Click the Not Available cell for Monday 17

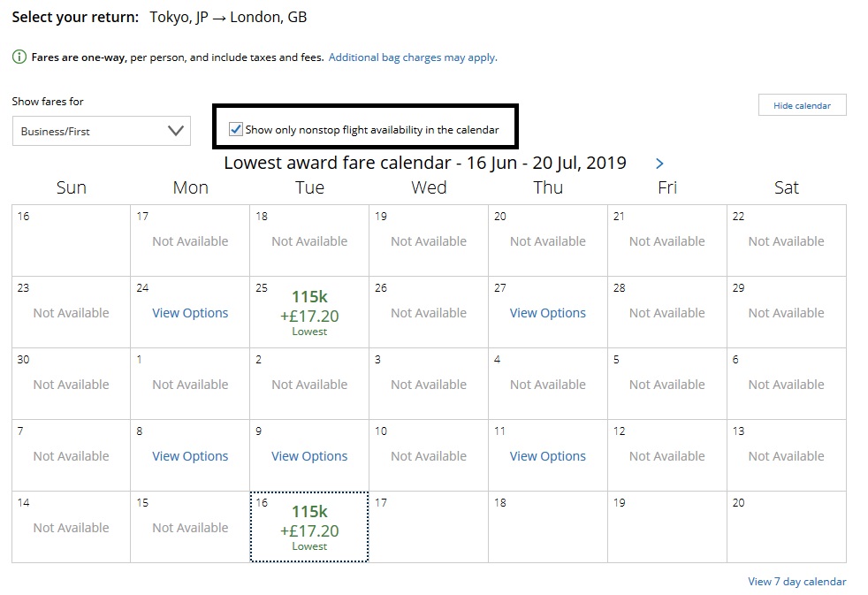tap(190, 241)
